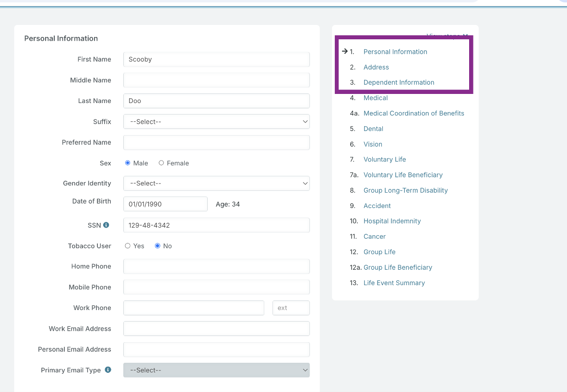This screenshot has width=567, height=392.
Task: Jump to the Voluntary Life Beneficiary step
Action: pos(403,175)
